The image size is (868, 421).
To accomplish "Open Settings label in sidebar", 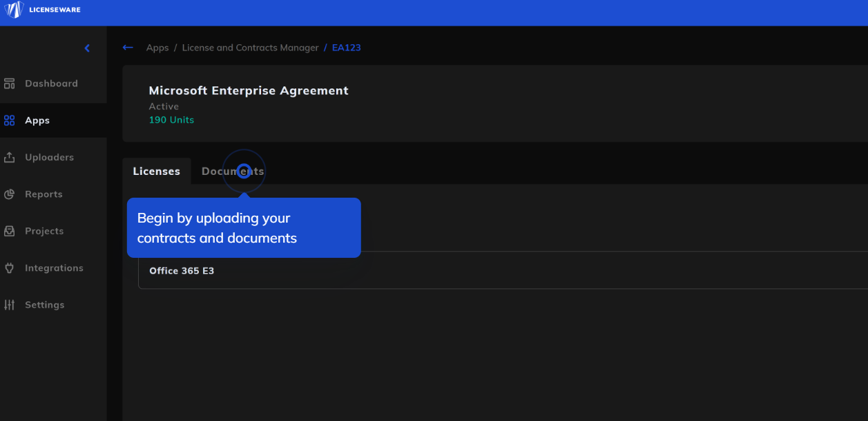I will pos(44,305).
